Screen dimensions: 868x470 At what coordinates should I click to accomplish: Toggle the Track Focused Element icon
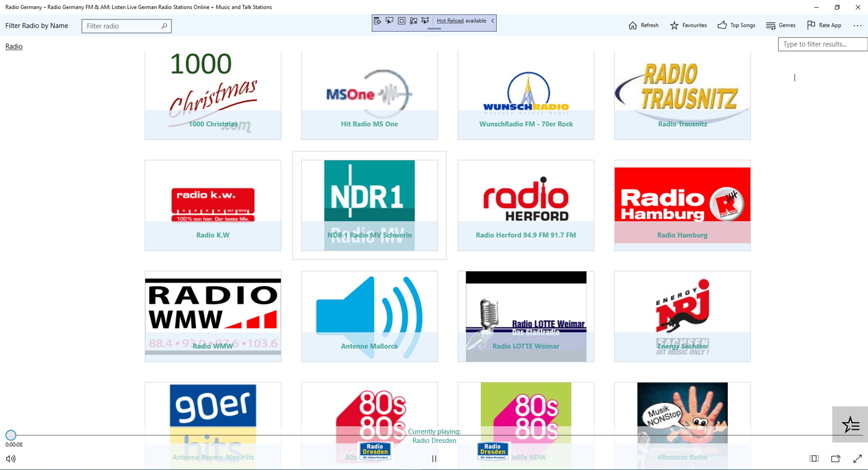click(425, 21)
